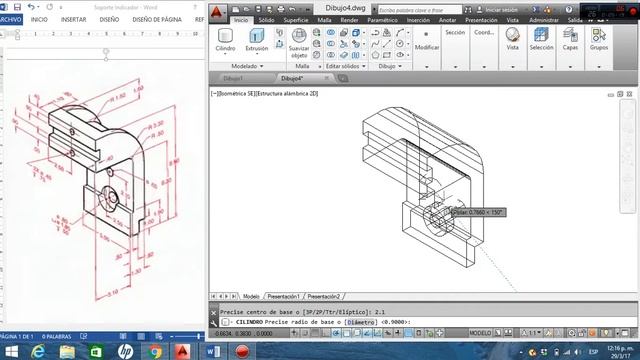The height and width of the screenshot is (360, 640).
Task: Click Plot/print icon in quick access toolbar
Action: click(x=281, y=9)
